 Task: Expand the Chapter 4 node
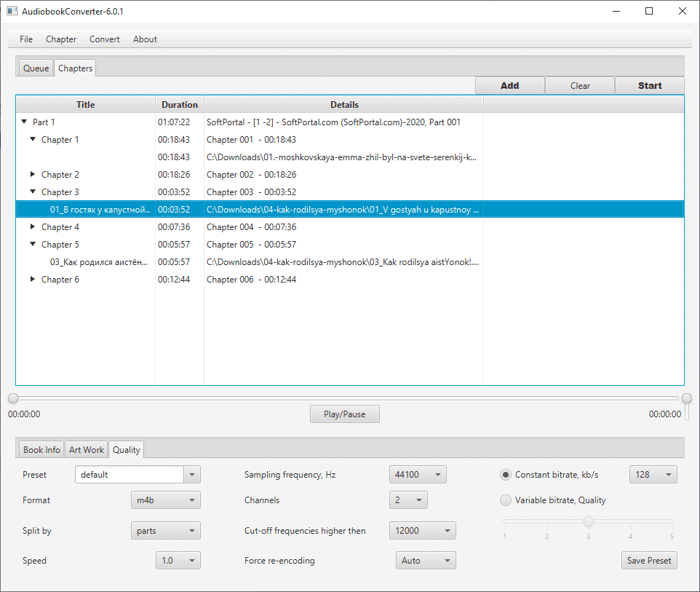(33, 226)
